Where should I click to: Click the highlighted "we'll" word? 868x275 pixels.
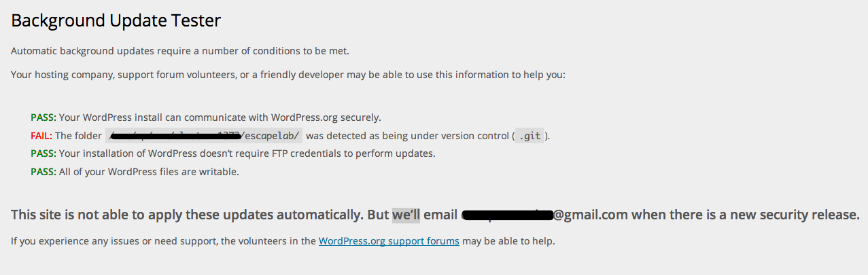pos(406,215)
